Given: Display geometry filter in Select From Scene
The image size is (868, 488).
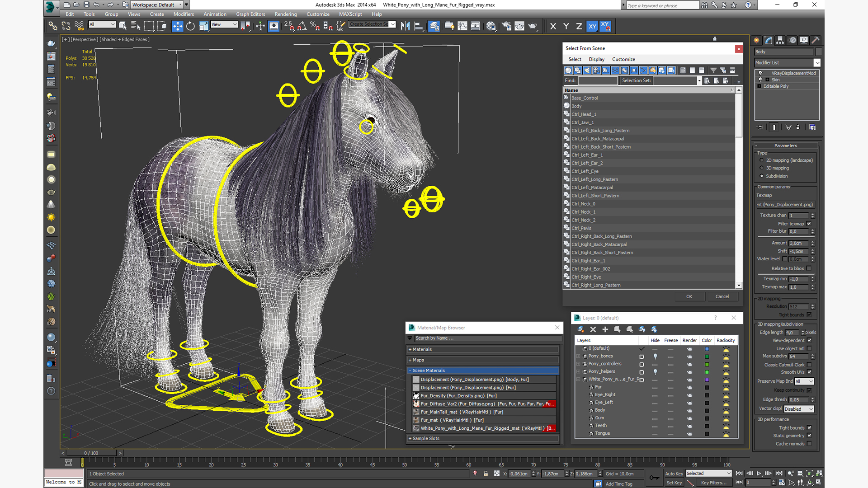Looking at the screenshot, I should click(x=568, y=70).
